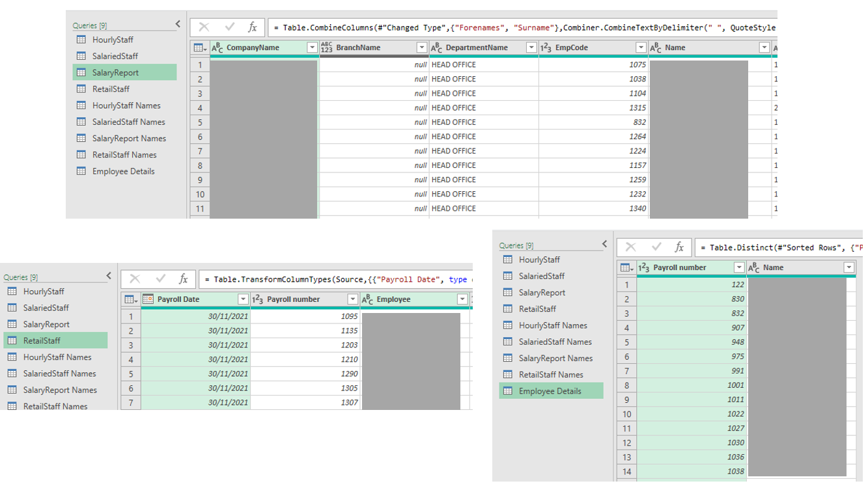Change the CompanyName column data type icon
The height and width of the screenshot is (490, 868).
pyautogui.click(x=218, y=48)
